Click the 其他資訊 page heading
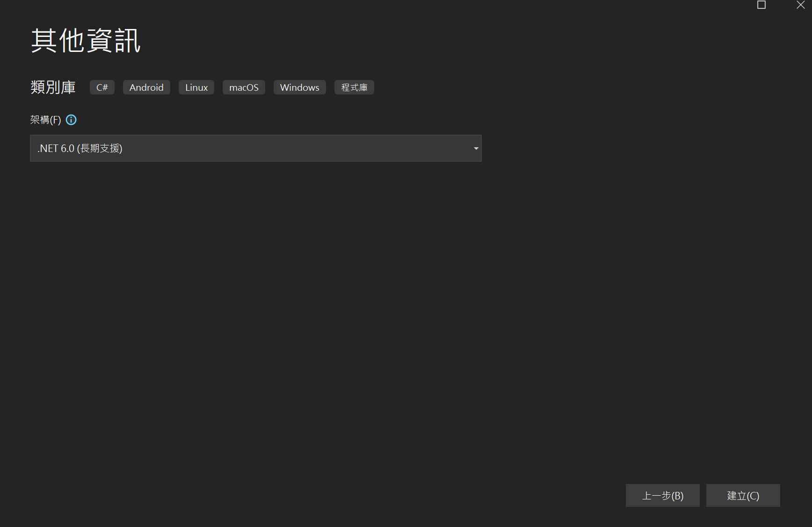The height and width of the screenshot is (527, 812). (86, 41)
